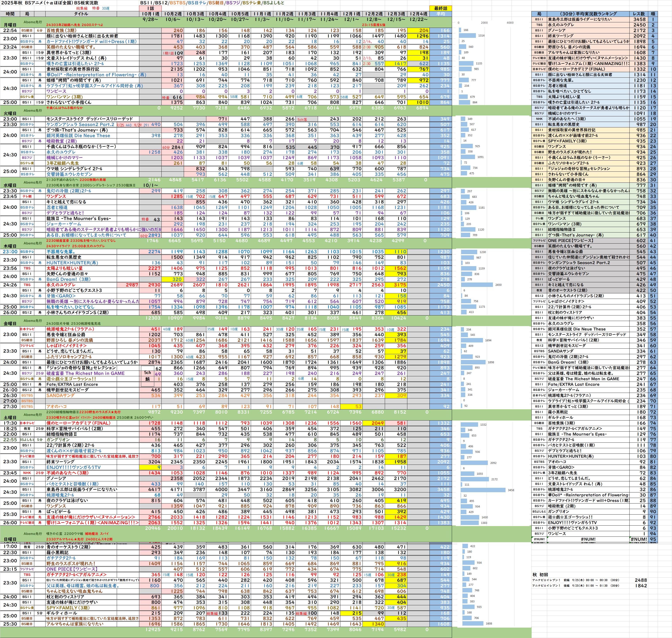Screen dimensions: 672x638
Task: Click the 平均 average column header
Action: 440,14
